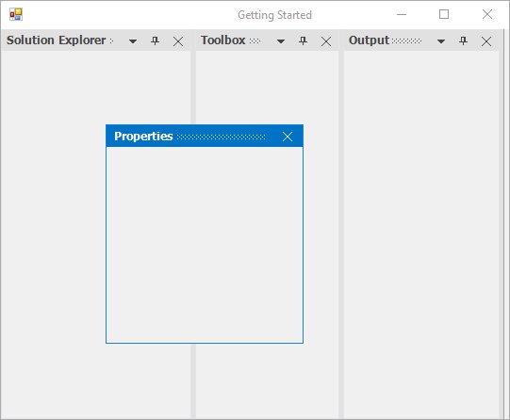Screen dimensions: 510x420
Task: Toggle the Toolbox auto-hide pin
Action: click(x=304, y=40)
